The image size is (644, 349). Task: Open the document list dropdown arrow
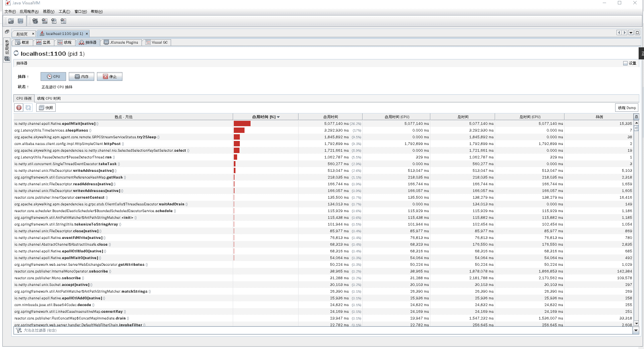(631, 33)
